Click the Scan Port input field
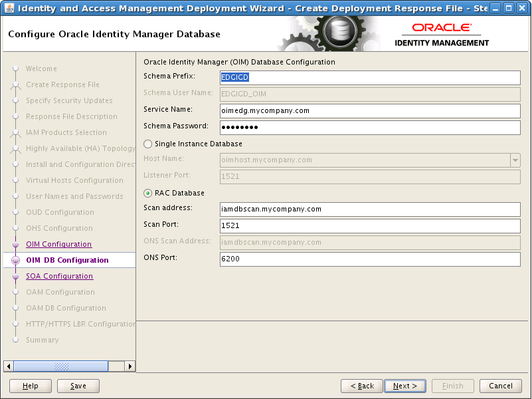The width and height of the screenshot is (532, 399). [x=370, y=226]
